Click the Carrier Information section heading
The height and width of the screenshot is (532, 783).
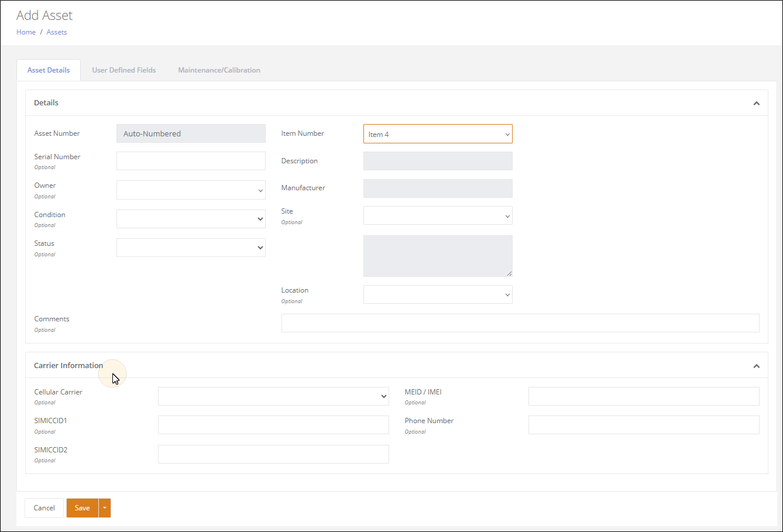pos(68,366)
